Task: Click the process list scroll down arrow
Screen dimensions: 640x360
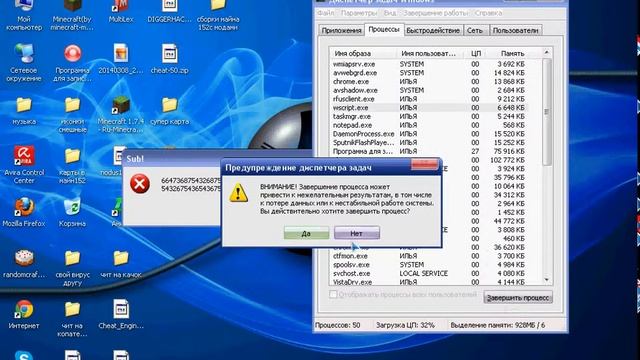Action: (547, 280)
